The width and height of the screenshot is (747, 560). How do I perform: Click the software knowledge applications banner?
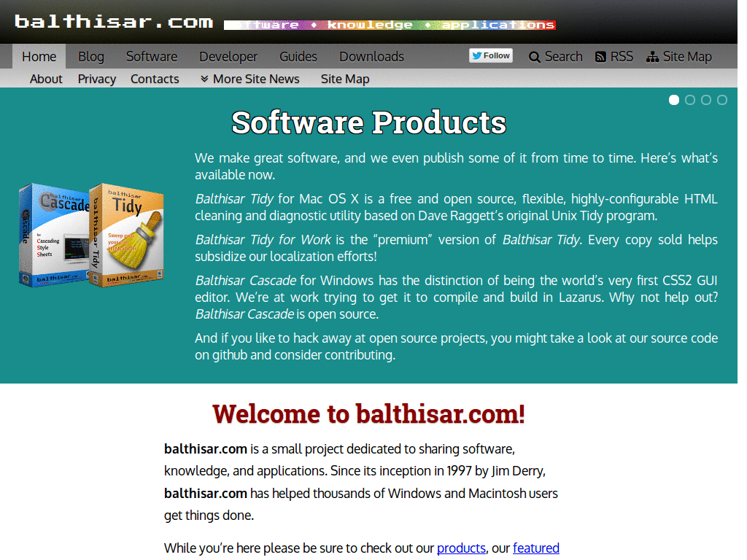(390, 25)
